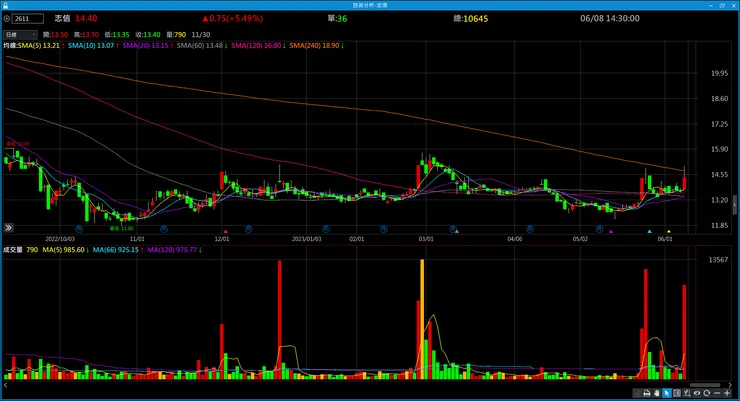The image size is (740, 401).
Task: Click the purple triangle marker after 05/02
Action: 611,231
